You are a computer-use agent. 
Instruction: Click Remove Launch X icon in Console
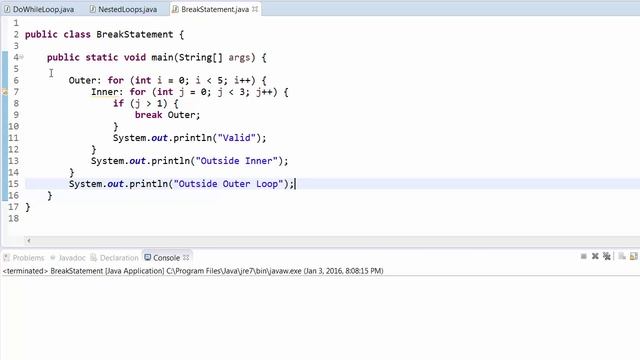595,256
